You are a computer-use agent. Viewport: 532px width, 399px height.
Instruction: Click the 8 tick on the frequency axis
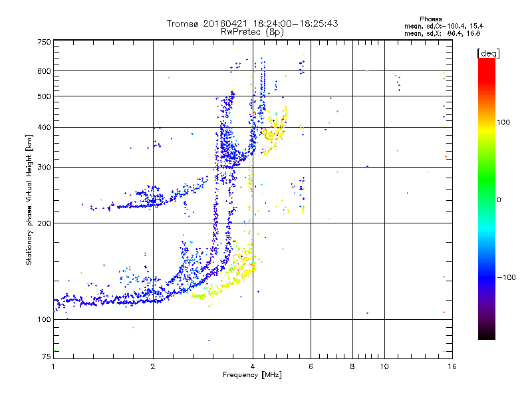pos(352,366)
